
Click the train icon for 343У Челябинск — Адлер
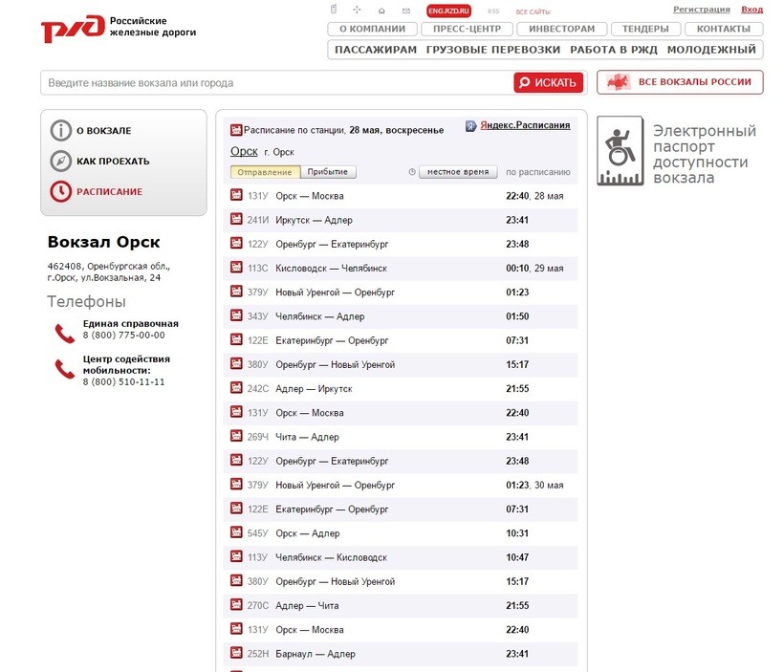[236, 315]
